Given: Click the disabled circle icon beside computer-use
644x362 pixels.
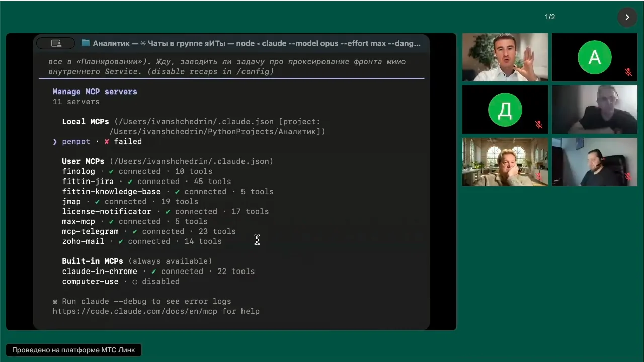Looking at the screenshot, I should click(x=135, y=282).
